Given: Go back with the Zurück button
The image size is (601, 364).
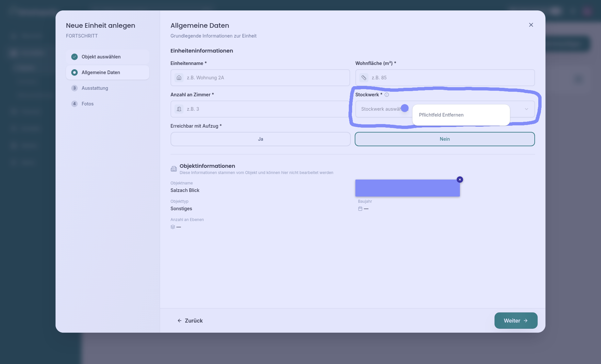Looking at the screenshot, I should coord(190,321).
